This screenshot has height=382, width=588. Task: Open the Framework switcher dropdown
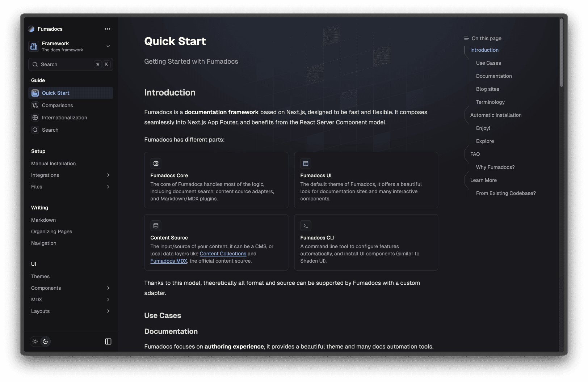[108, 46]
